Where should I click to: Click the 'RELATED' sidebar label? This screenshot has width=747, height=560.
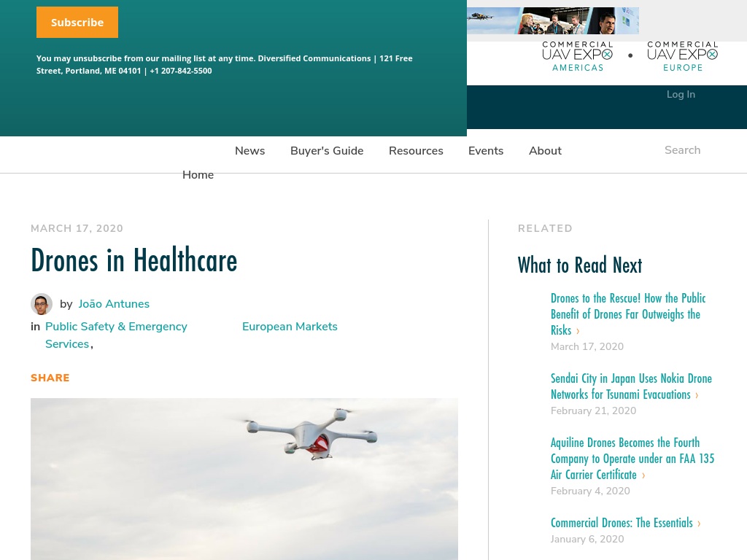pos(545,228)
